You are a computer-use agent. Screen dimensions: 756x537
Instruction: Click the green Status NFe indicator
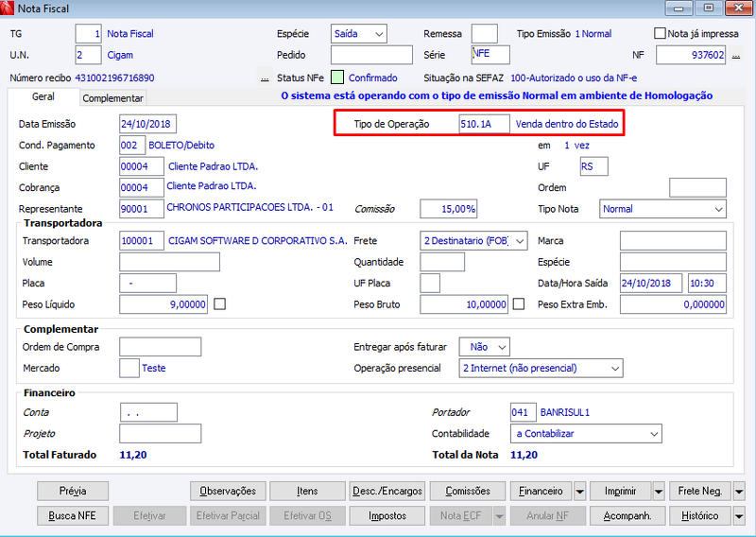(337, 78)
